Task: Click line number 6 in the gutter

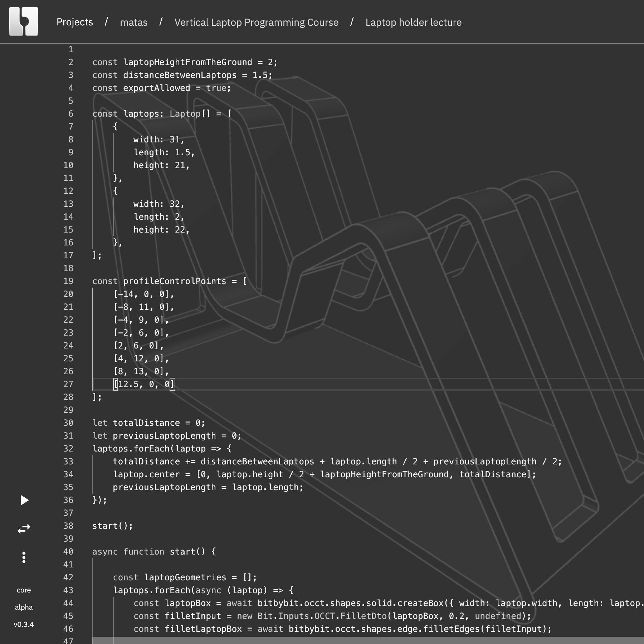Action: [71, 114]
